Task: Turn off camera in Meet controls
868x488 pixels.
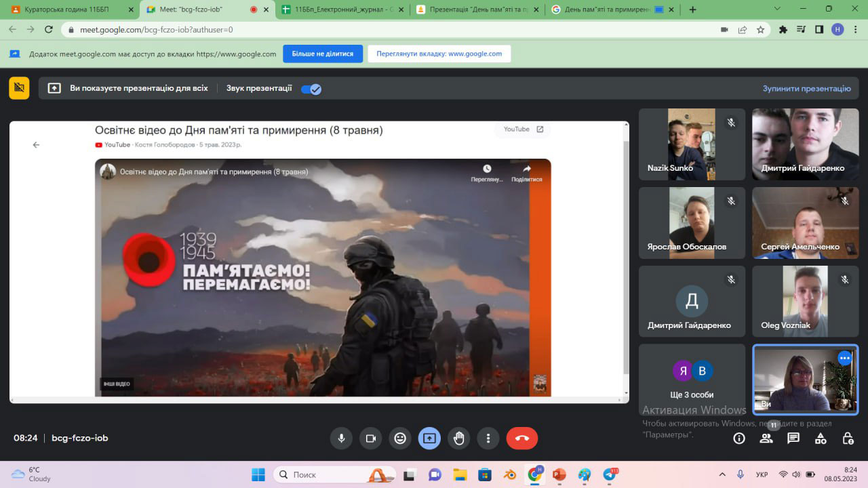Action: 370,439
